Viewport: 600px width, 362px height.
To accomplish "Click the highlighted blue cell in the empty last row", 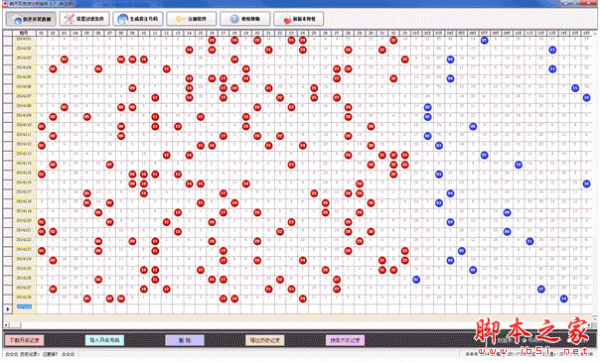I will coord(24,307).
